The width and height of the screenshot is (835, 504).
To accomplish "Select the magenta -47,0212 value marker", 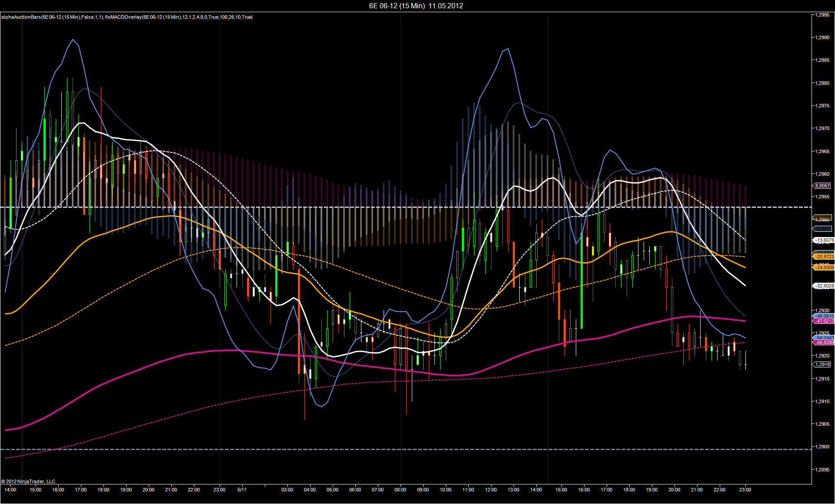I will 824,321.
